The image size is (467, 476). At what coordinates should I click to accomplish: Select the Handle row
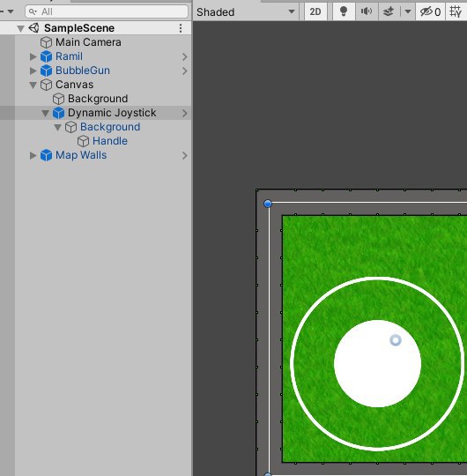[95, 141]
